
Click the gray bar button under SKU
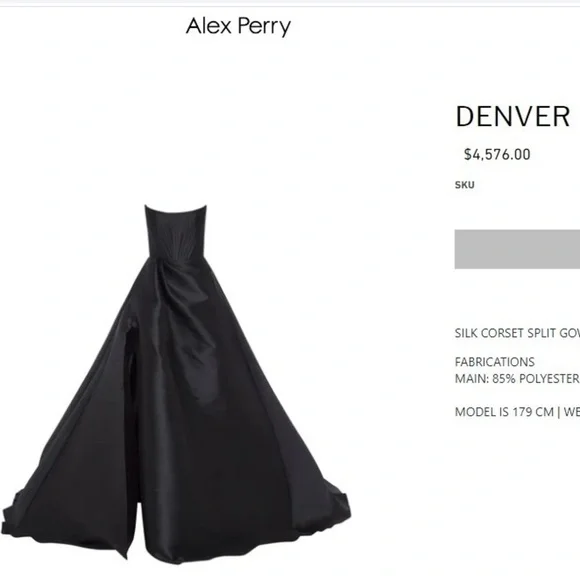point(517,249)
